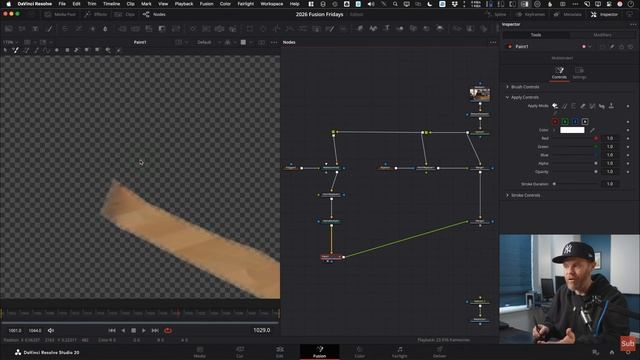
Task: Mute audio with speaker icon
Action: pyautogui.click(x=51, y=331)
